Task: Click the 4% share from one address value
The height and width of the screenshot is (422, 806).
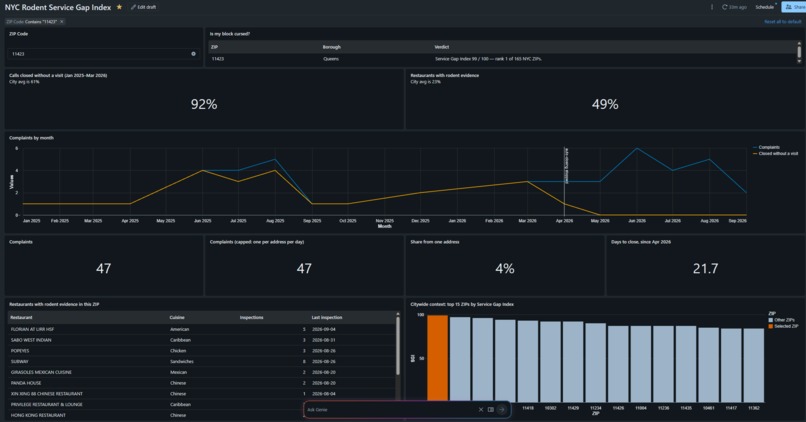Action: pyautogui.click(x=505, y=268)
